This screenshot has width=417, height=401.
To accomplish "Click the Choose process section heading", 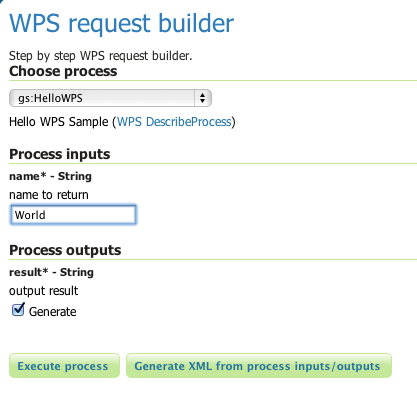I will pos(63,71).
